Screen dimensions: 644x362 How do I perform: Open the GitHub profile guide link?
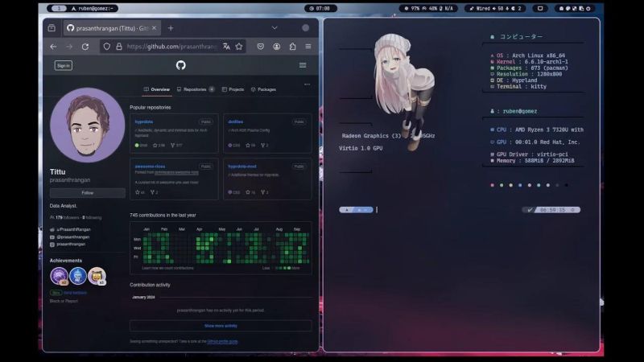pyautogui.click(x=222, y=341)
